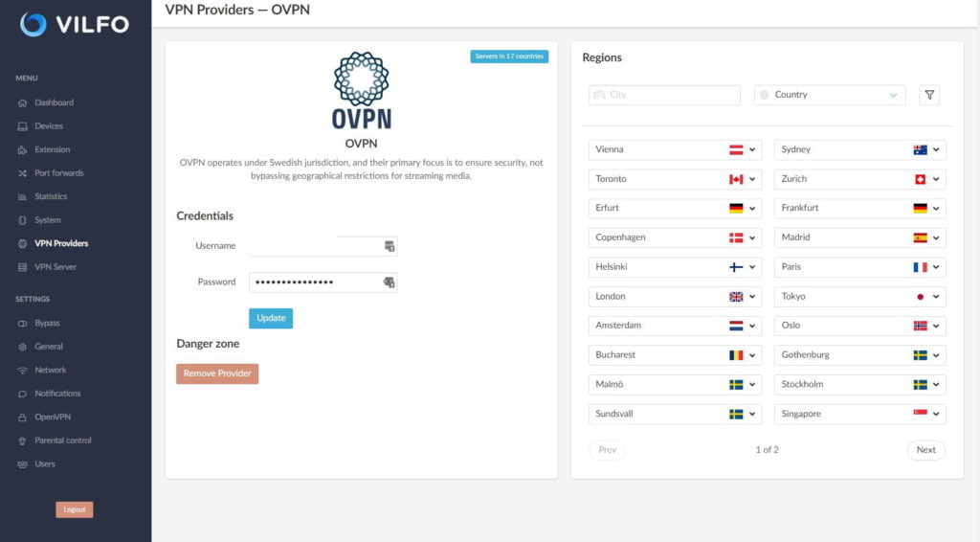980x542 pixels.
Task: Open the Singapore region dropdown
Action: click(x=937, y=415)
